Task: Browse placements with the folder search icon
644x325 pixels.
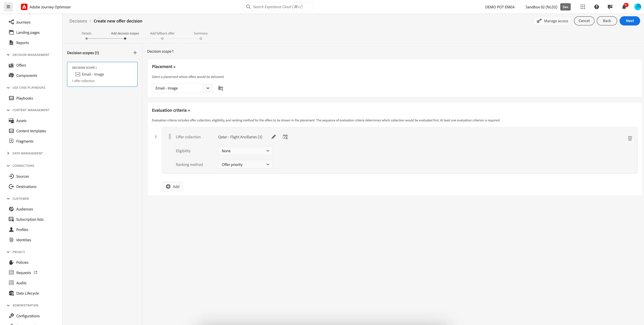Action: [220, 88]
